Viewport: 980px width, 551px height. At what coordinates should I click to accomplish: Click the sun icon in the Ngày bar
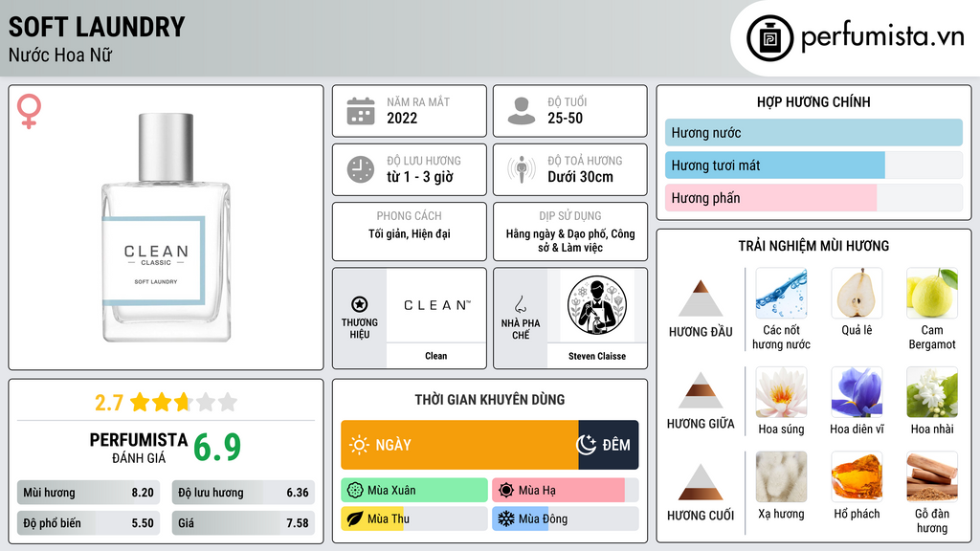pyautogui.click(x=359, y=445)
